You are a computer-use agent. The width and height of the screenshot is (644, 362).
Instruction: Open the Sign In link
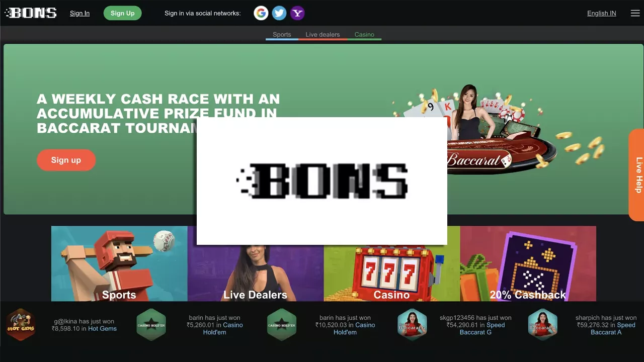(79, 13)
